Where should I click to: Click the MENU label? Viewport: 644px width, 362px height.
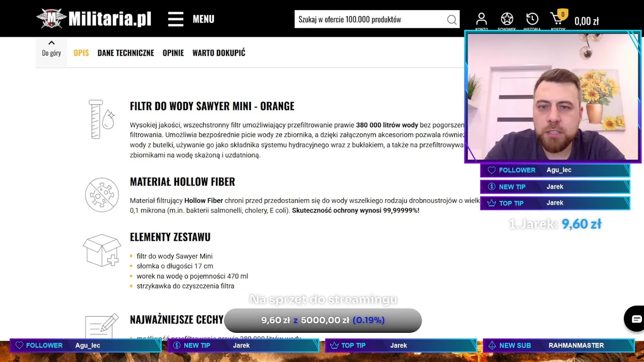point(203,19)
